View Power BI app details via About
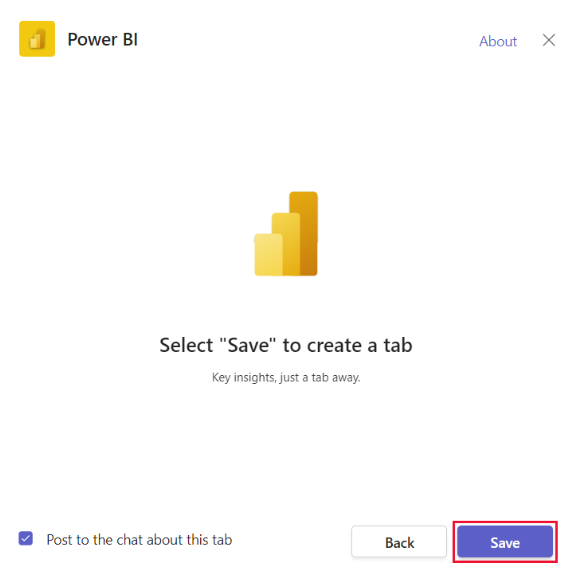The height and width of the screenshot is (580, 577). pyautogui.click(x=498, y=41)
